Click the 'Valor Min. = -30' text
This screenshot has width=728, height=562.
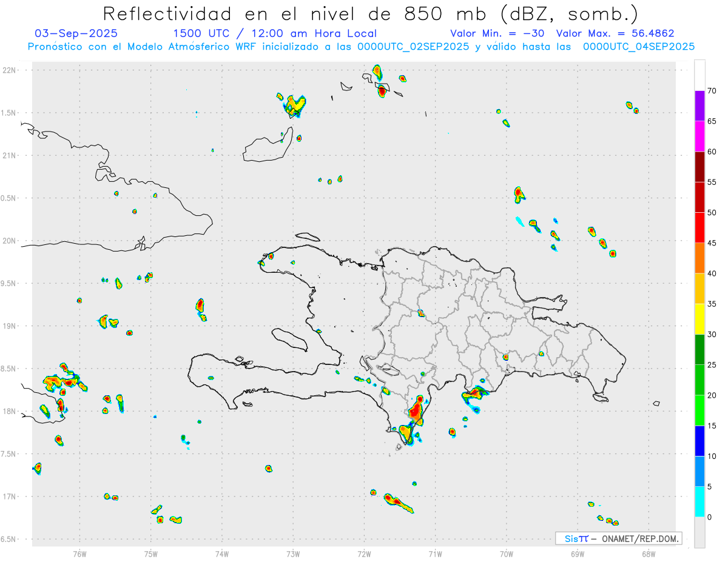click(x=499, y=33)
